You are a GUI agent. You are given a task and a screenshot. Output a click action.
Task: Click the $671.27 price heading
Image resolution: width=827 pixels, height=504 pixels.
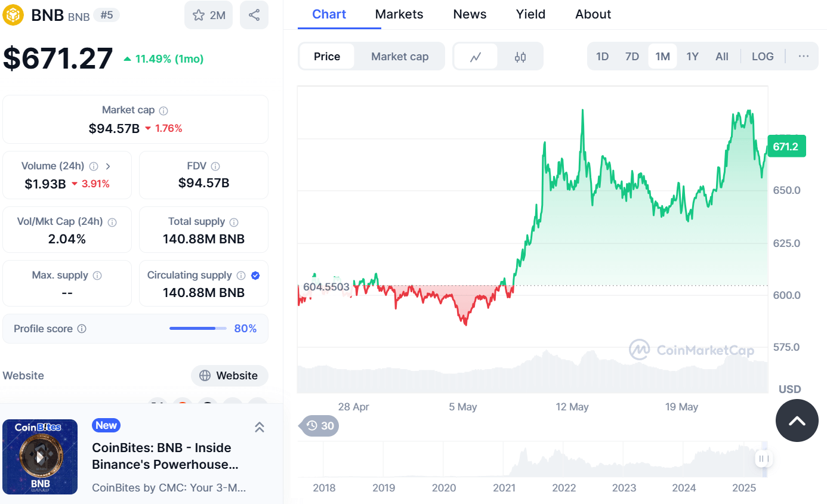pos(58,58)
